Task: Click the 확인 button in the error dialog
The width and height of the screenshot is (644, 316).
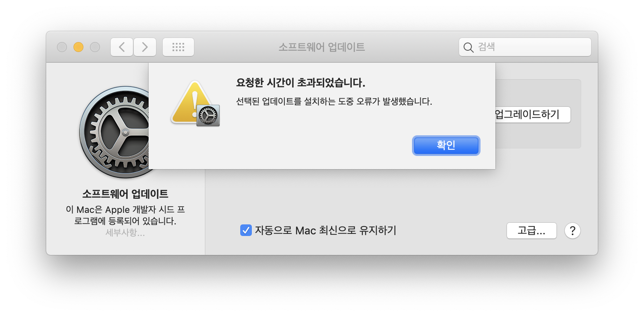Action: (x=446, y=146)
